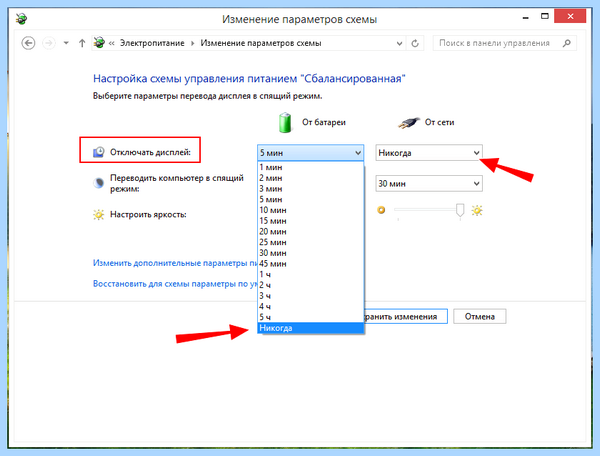Select 20 мин in the dropdown list

(310, 231)
